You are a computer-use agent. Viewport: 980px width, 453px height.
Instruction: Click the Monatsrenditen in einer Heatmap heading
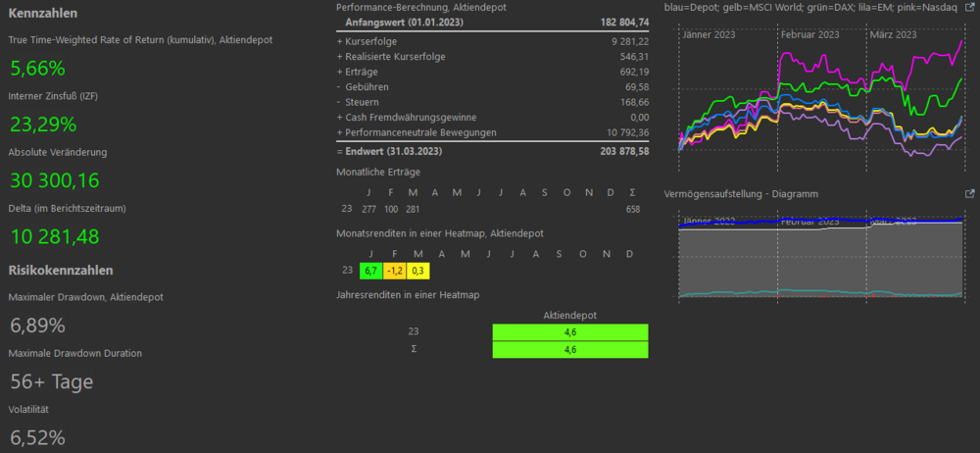(x=440, y=232)
